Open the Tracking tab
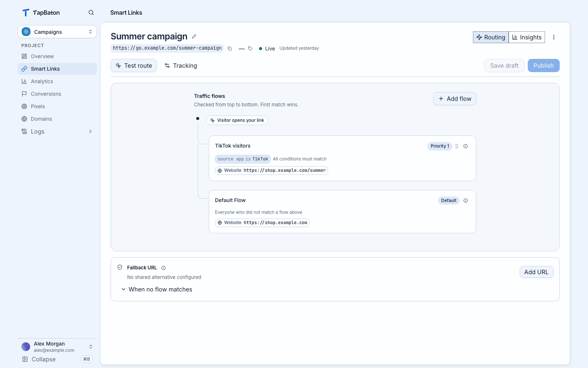Screen dimensions: 588x368 pyautogui.click(x=181, y=66)
